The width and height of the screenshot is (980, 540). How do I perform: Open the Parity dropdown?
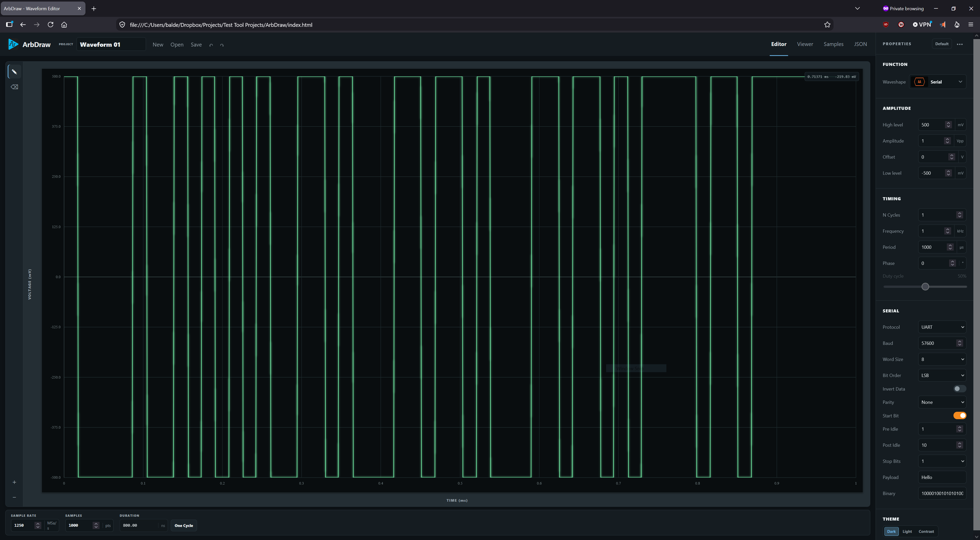[942, 402]
